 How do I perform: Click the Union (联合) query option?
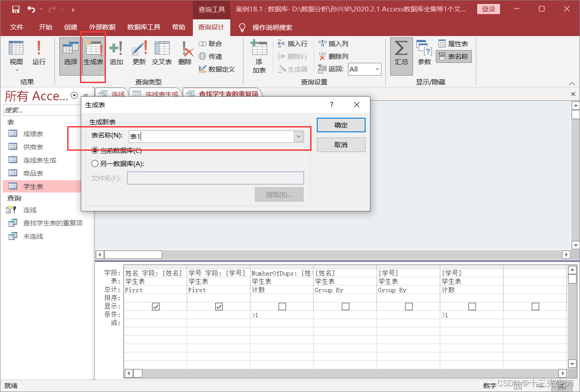[x=210, y=44]
